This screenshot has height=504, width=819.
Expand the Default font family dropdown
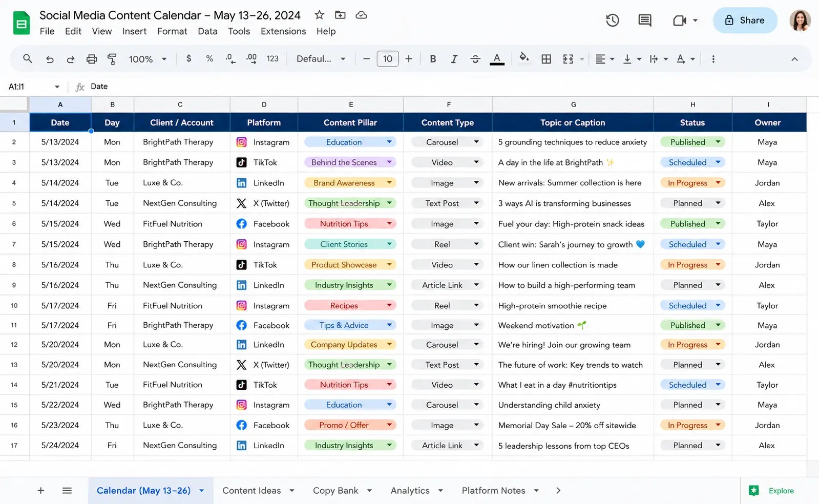tap(321, 59)
